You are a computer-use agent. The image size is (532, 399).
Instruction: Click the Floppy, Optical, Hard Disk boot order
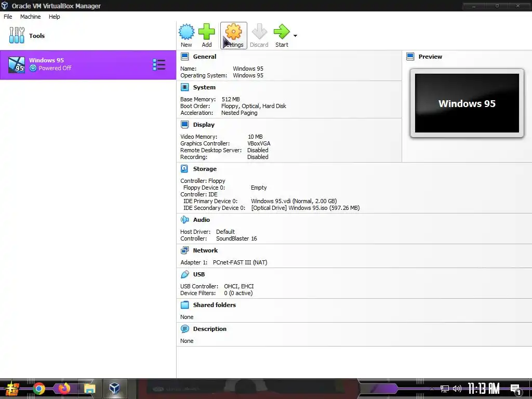coord(254,106)
